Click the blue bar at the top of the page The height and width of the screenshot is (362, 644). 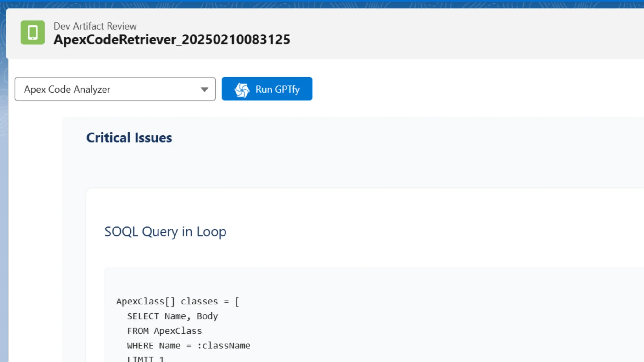click(322, 3)
